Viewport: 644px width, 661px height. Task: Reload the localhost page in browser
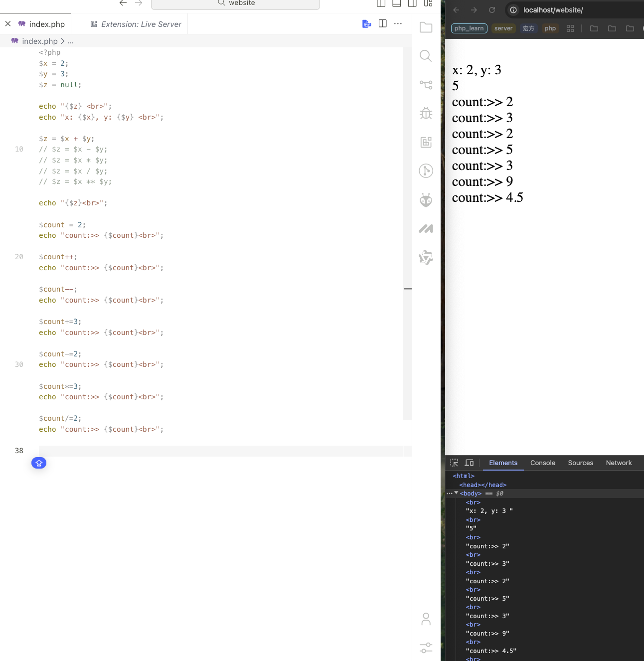point(492,10)
